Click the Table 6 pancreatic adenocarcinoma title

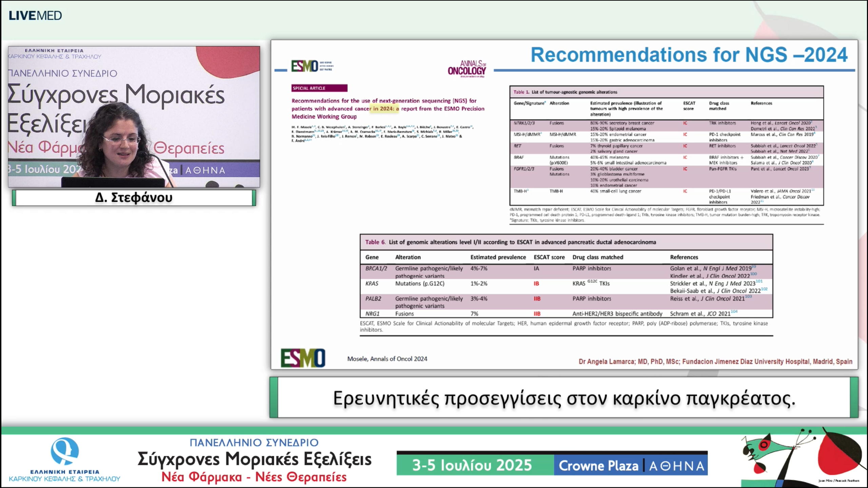coord(510,242)
